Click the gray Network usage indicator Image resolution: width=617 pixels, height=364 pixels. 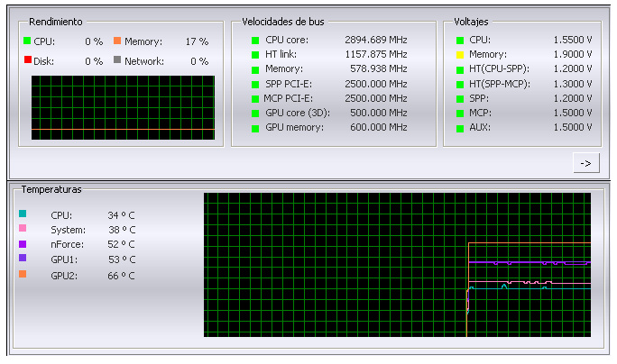[117, 61]
